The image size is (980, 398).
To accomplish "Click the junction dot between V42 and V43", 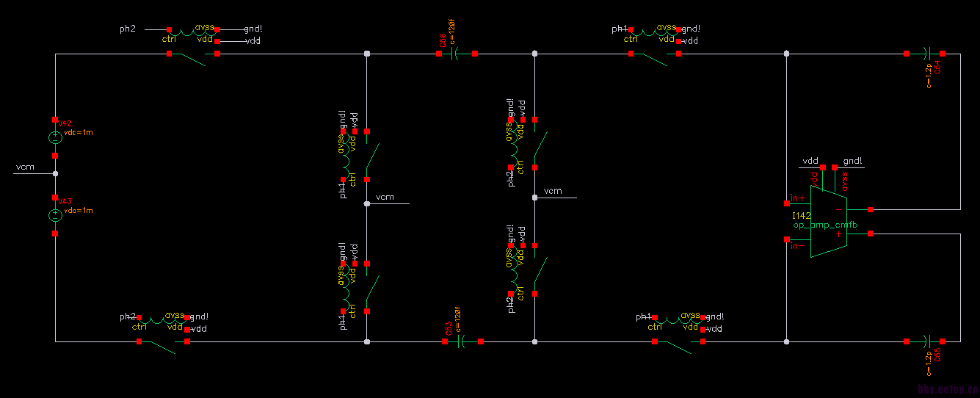I will 55,174.
